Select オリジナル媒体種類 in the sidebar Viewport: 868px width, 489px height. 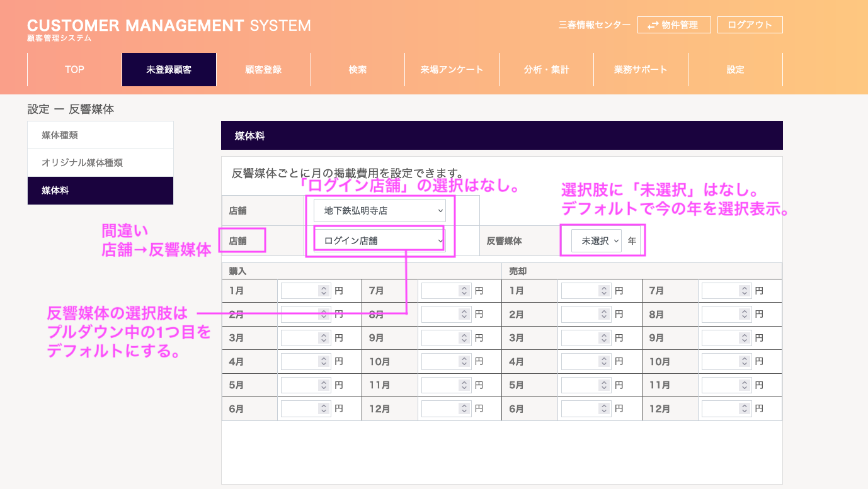100,163
